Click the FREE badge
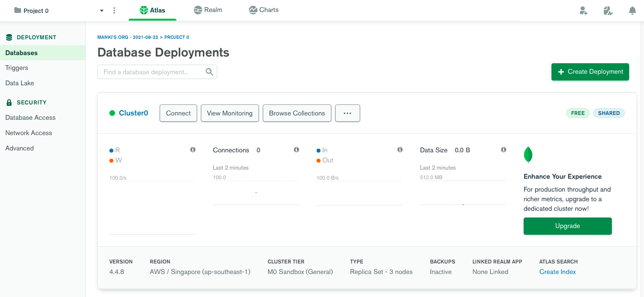The image size is (644, 297). pyautogui.click(x=578, y=113)
